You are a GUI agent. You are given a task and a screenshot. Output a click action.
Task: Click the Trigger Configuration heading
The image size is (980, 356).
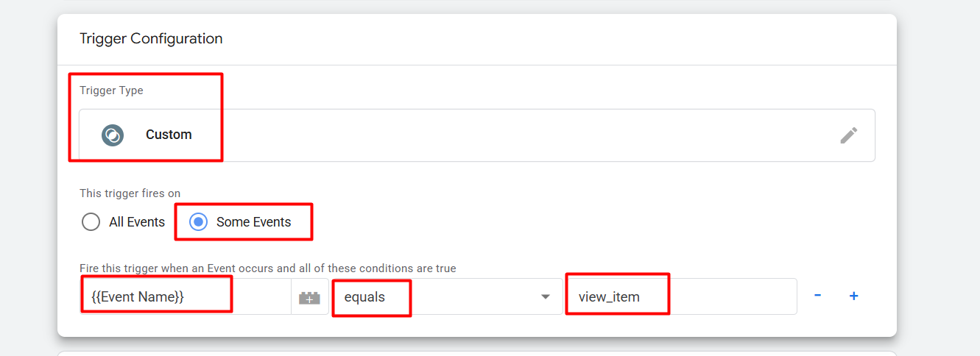click(151, 39)
